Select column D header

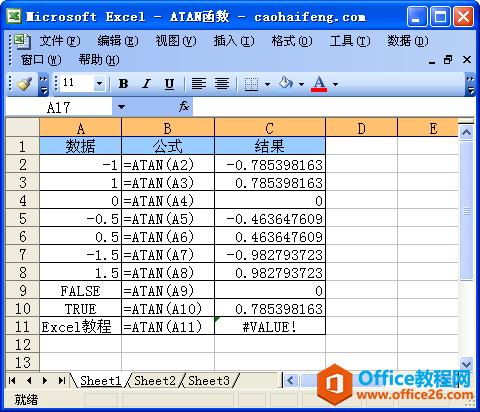pyautogui.click(x=362, y=128)
